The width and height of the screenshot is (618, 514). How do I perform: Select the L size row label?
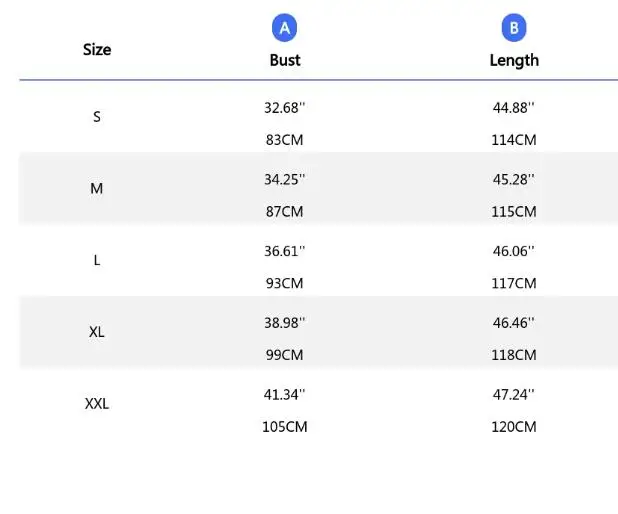[x=97, y=260]
